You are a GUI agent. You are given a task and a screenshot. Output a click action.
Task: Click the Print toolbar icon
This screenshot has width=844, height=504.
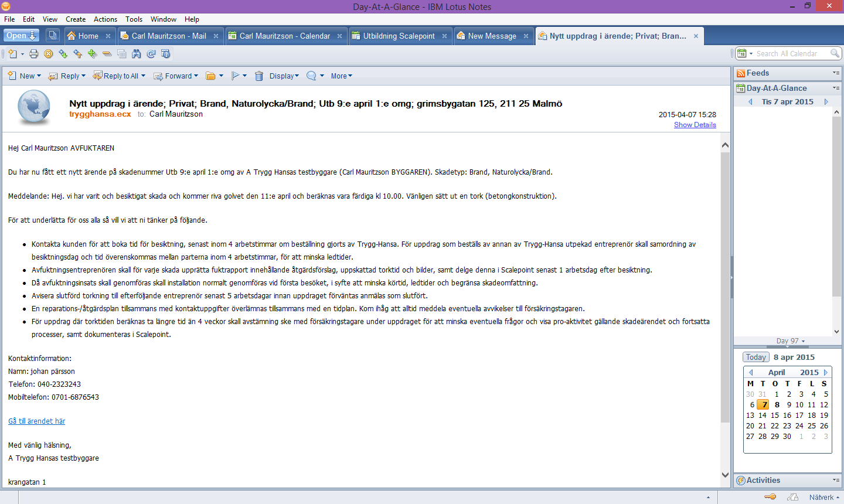(34, 54)
